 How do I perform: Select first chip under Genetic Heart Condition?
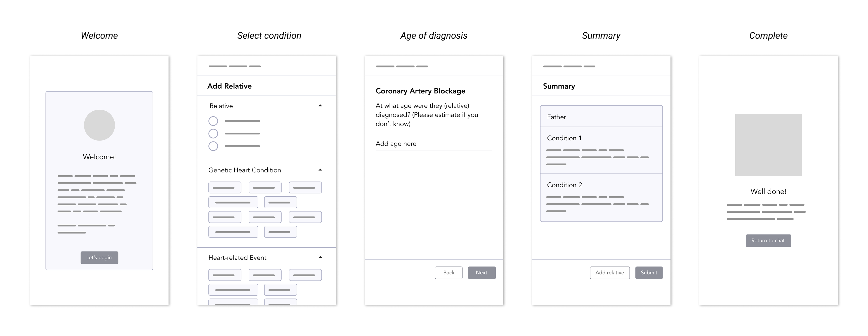(x=225, y=188)
